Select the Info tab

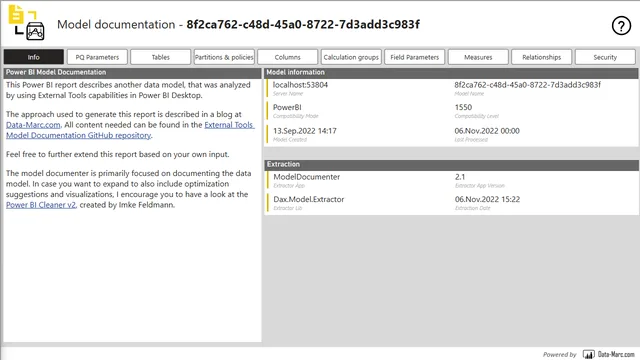click(34, 57)
